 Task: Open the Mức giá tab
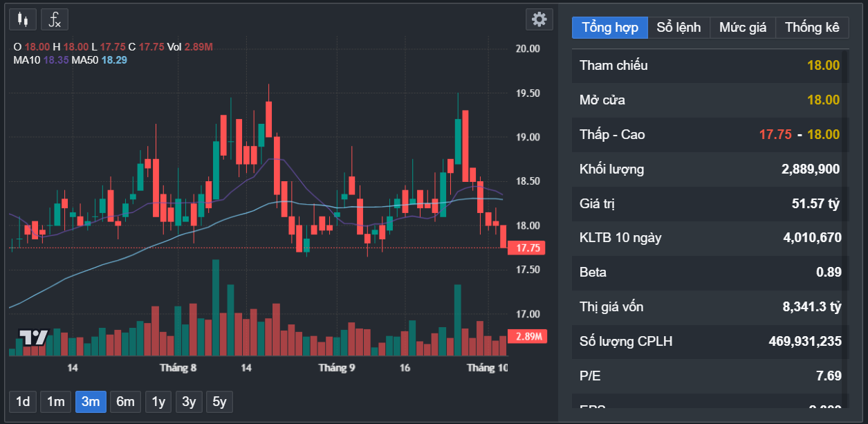pyautogui.click(x=743, y=28)
